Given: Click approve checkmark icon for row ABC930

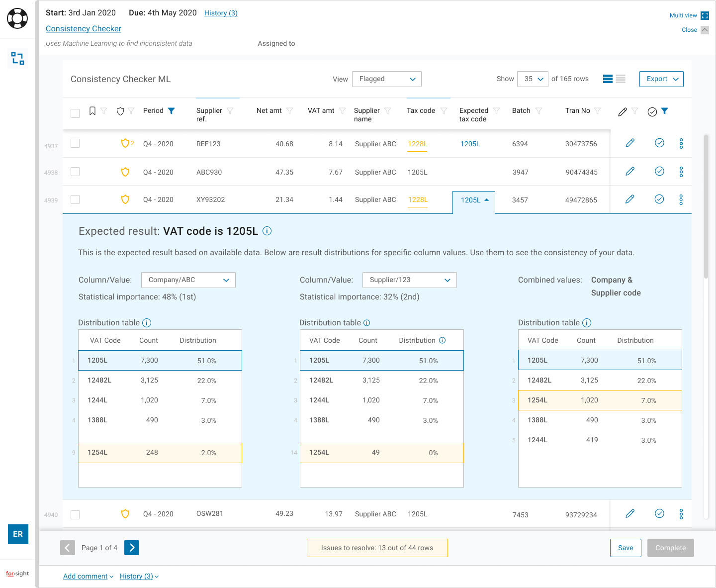Looking at the screenshot, I should tap(659, 172).
